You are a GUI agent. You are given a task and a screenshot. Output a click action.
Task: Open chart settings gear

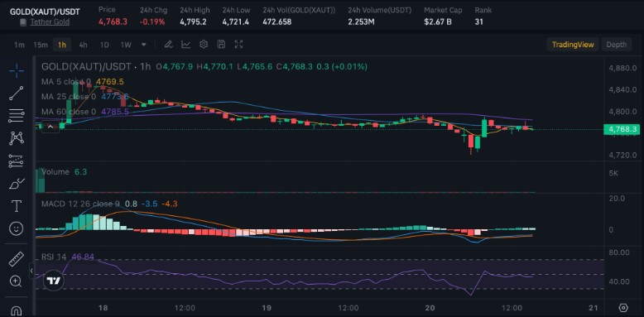click(x=204, y=45)
